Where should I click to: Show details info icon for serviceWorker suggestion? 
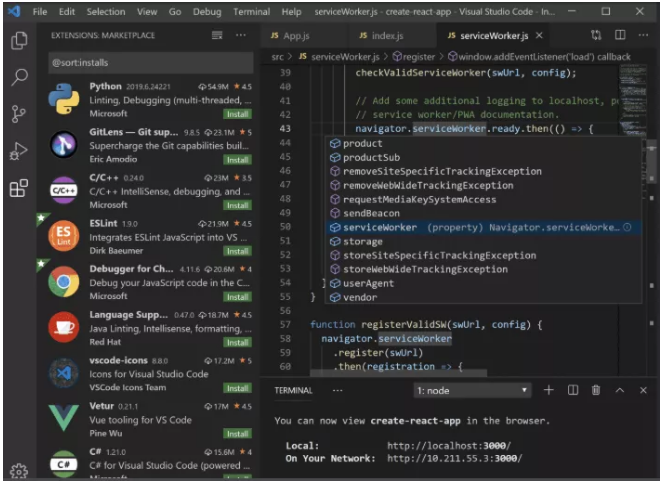click(x=627, y=228)
